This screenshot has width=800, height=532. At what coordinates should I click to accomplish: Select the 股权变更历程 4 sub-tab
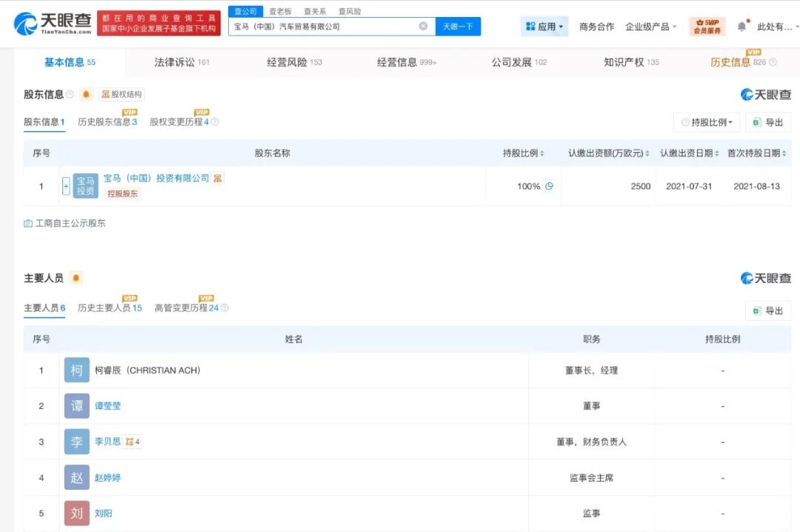(x=179, y=122)
